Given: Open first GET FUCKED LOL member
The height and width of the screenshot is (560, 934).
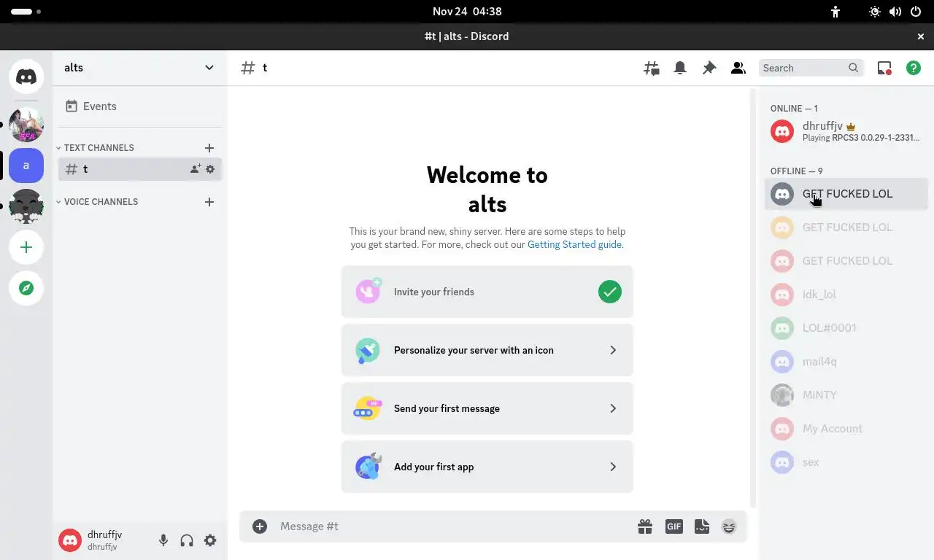Looking at the screenshot, I should click(846, 193).
